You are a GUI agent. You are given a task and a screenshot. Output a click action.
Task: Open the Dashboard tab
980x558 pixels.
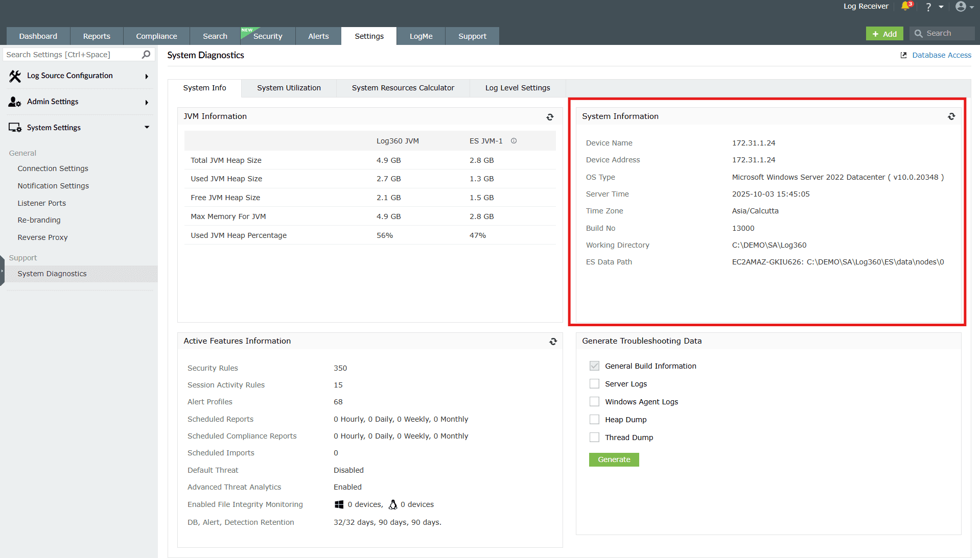click(x=38, y=36)
